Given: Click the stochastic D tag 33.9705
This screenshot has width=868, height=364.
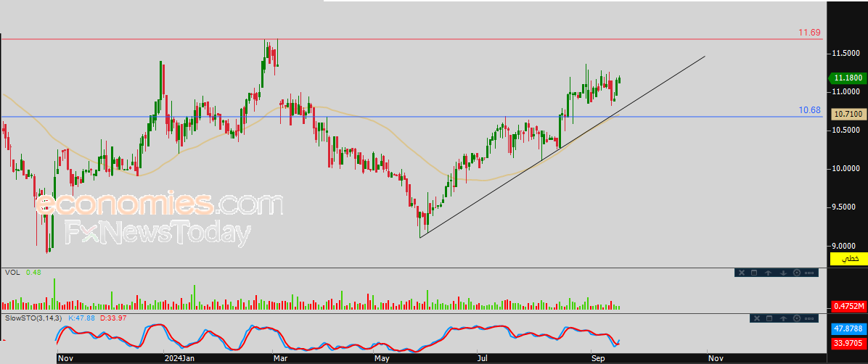Looking at the screenshot, I should click(848, 344).
